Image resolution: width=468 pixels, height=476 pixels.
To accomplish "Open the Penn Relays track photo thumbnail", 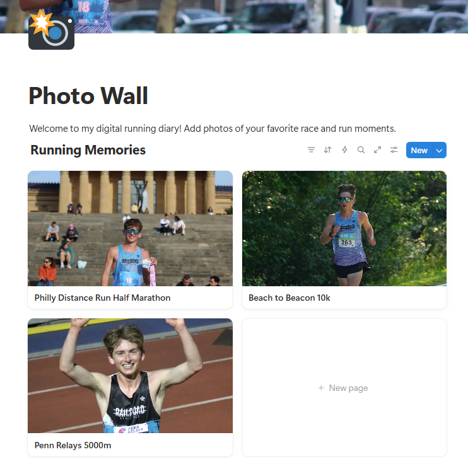I will (x=131, y=376).
